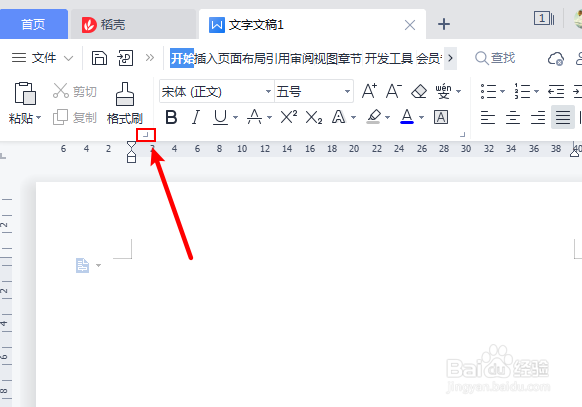The height and width of the screenshot is (407, 582).
Task: Click the phonetic guide (wén) icon
Action: (443, 91)
